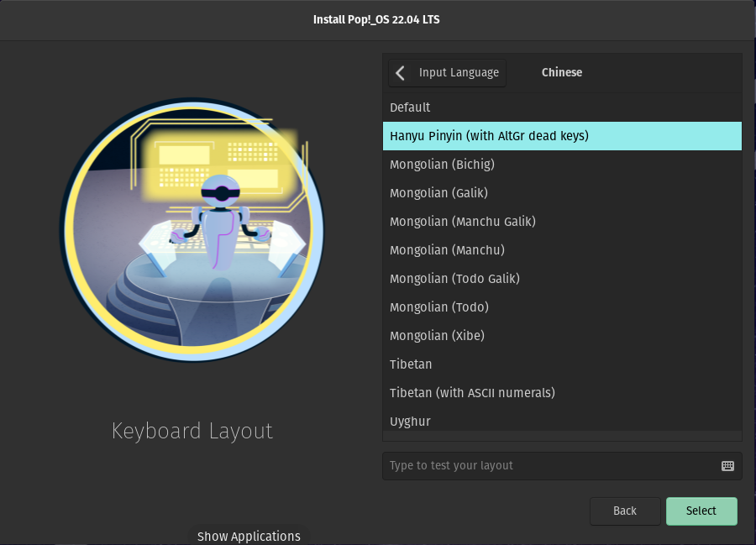
Task: Select Mongolian (Bichig) layout
Action: [562, 165]
